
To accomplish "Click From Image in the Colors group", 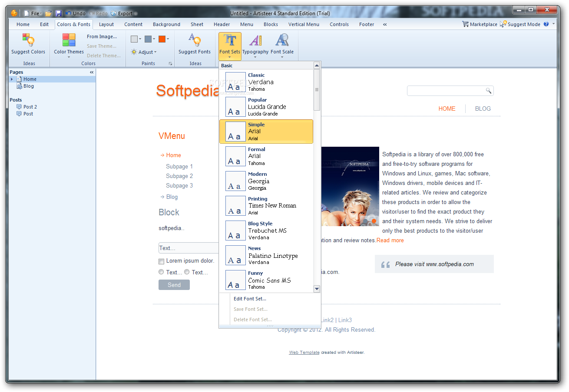I will [102, 36].
